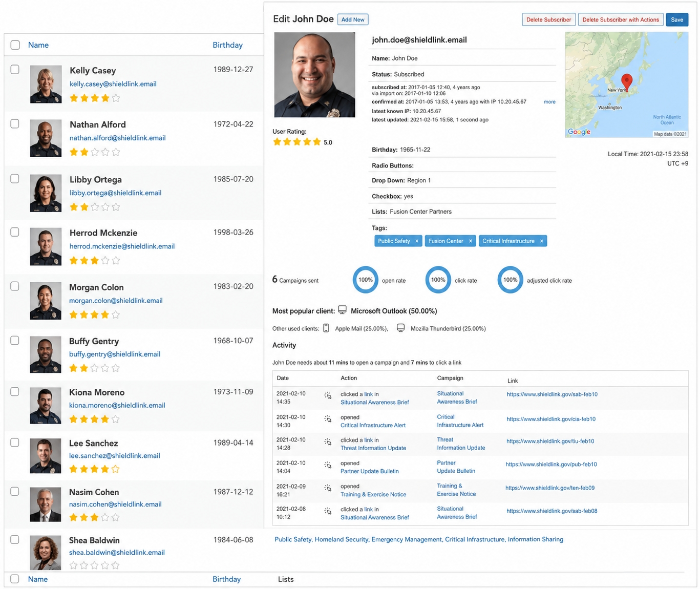This screenshot has height=589, width=700.
Task: Click the red map location pin
Action: tap(626, 82)
